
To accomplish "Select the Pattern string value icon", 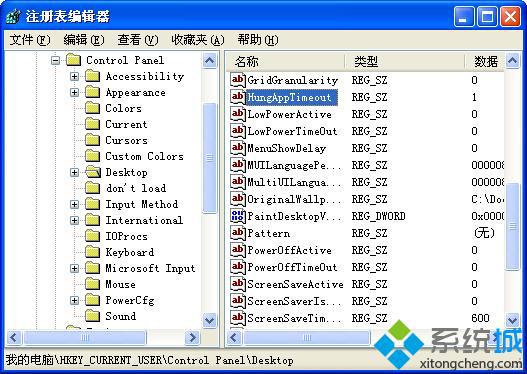I will coord(238,233).
